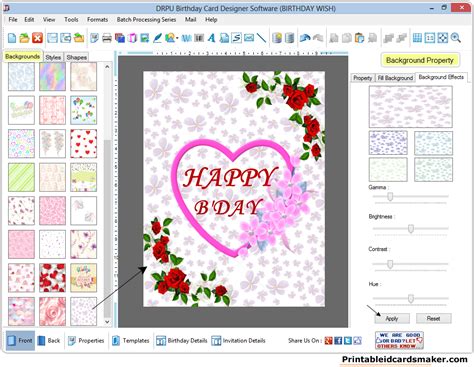Insert WordArt using the W icon
The image size is (474, 367).
(186, 38)
